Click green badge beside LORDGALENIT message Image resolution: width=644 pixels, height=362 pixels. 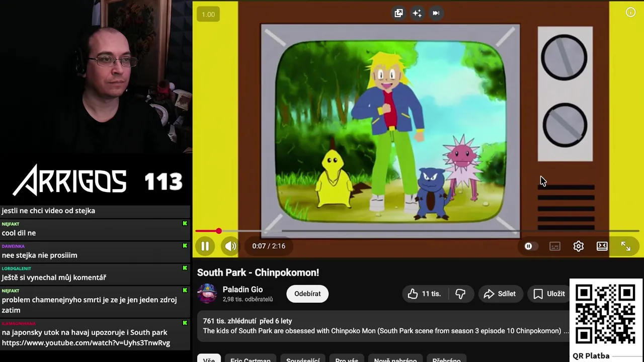click(185, 268)
